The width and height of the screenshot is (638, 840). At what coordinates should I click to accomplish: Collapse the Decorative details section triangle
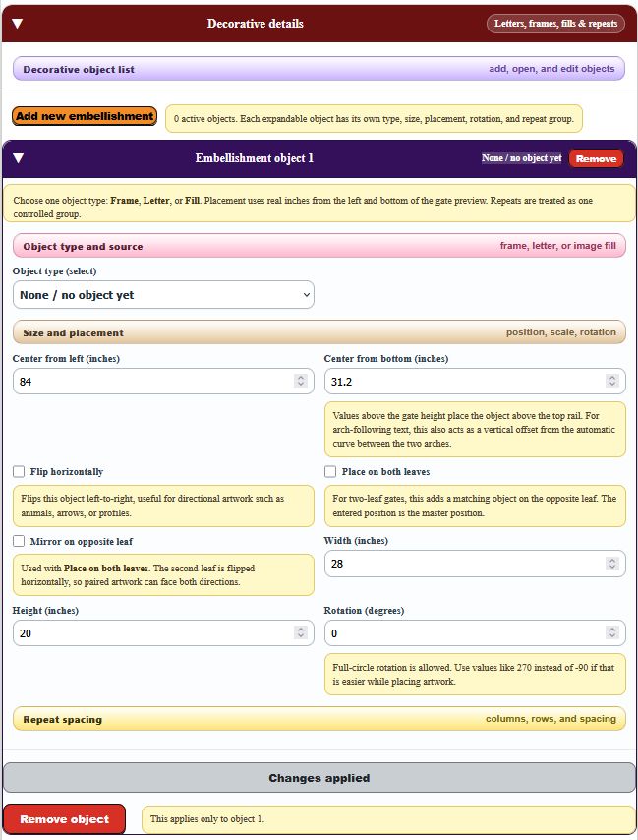tap(17, 24)
